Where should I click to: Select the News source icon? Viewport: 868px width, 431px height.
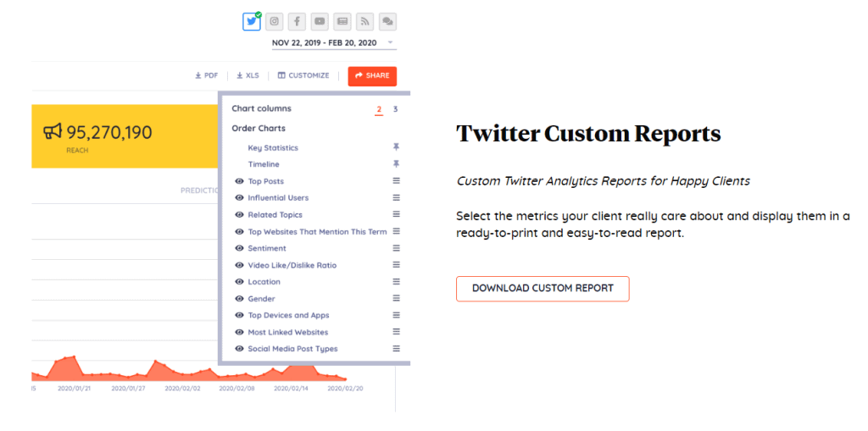[342, 21]
